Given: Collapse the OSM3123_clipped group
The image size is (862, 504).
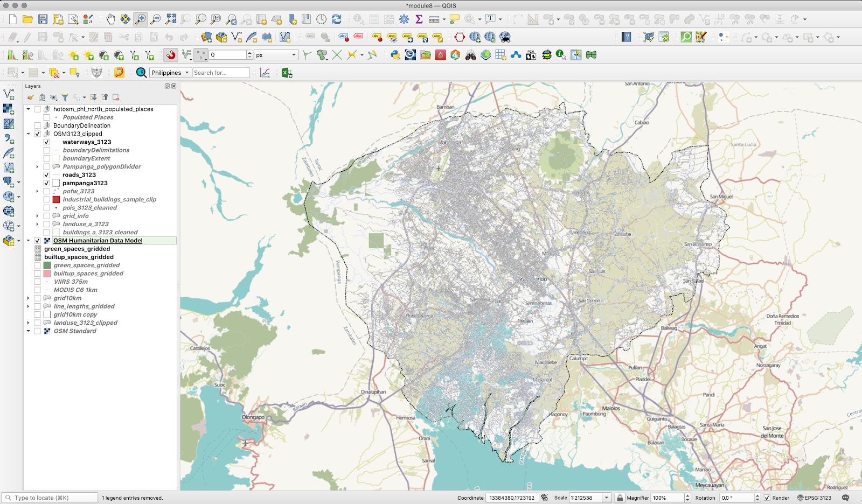Looking at the screenshot, I should [29, 134].
